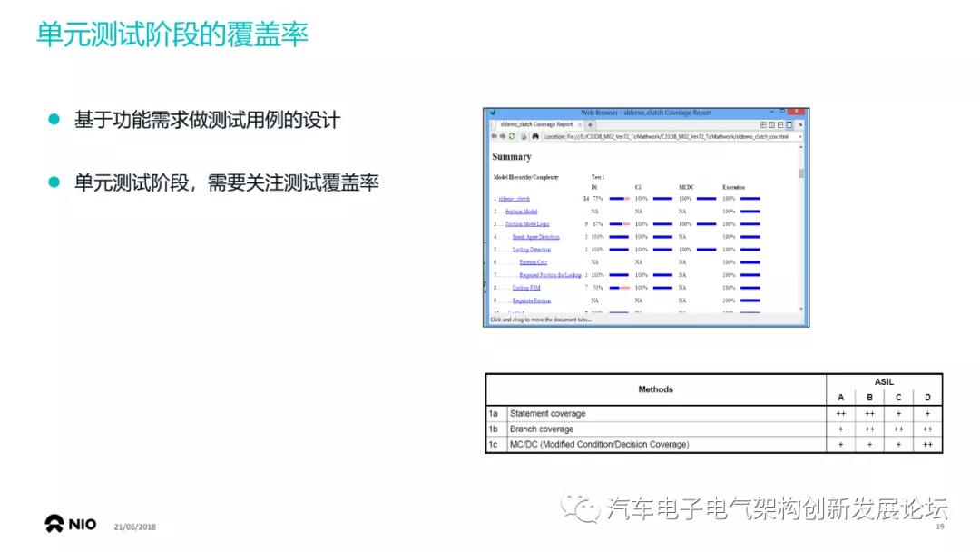
Task: Click the Branch coverage row label
Action: [x=541, y=429]
